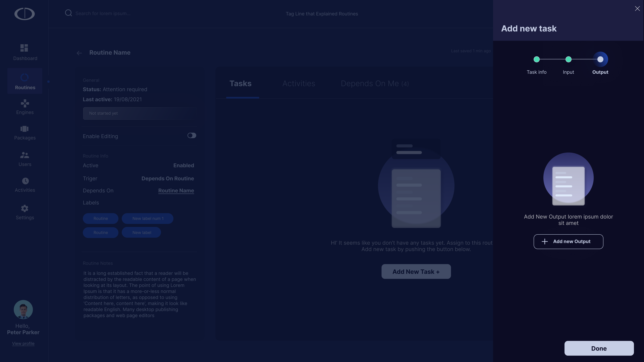This screenshot has width=644, height=362.
Task: Click the Last active 19/08/2021 text
Action: [x=112, y=99]
